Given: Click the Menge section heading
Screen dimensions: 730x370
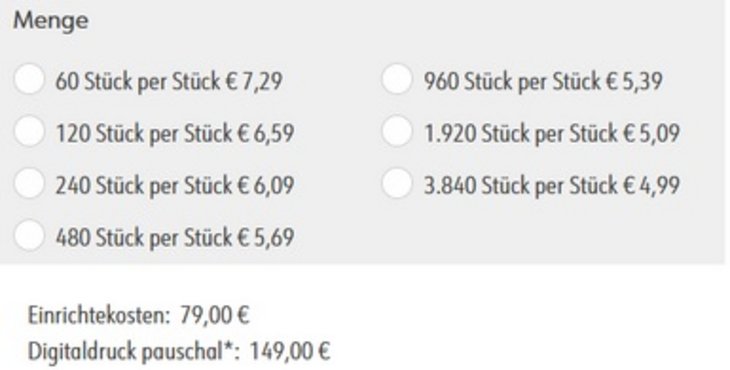Looking at the screenshot, I should coord(51,22).
